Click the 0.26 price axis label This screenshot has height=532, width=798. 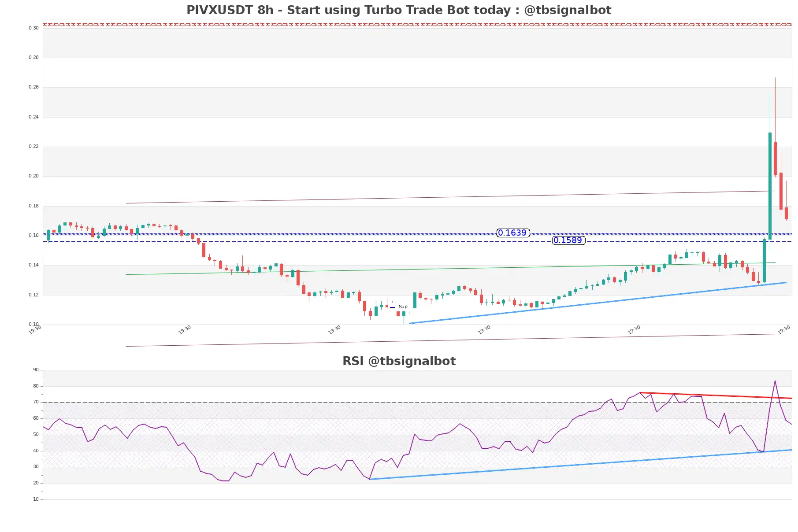[x=34, y=87]
